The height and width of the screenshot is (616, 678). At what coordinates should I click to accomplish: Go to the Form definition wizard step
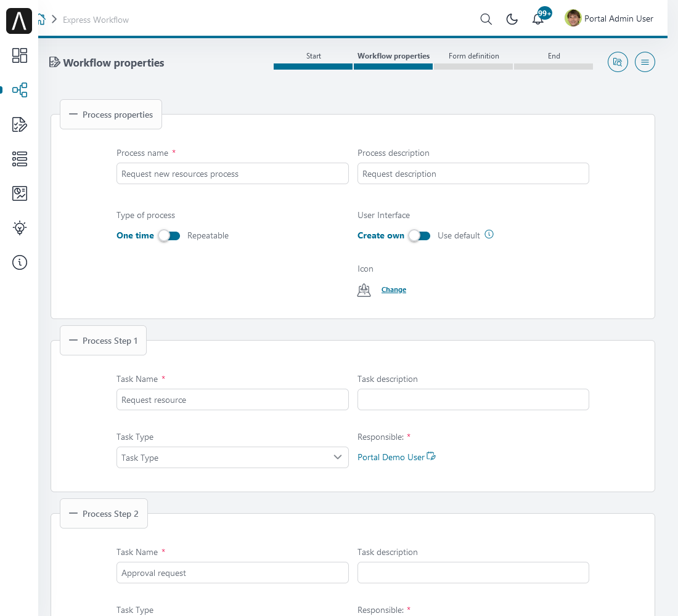tap(473, 56)
